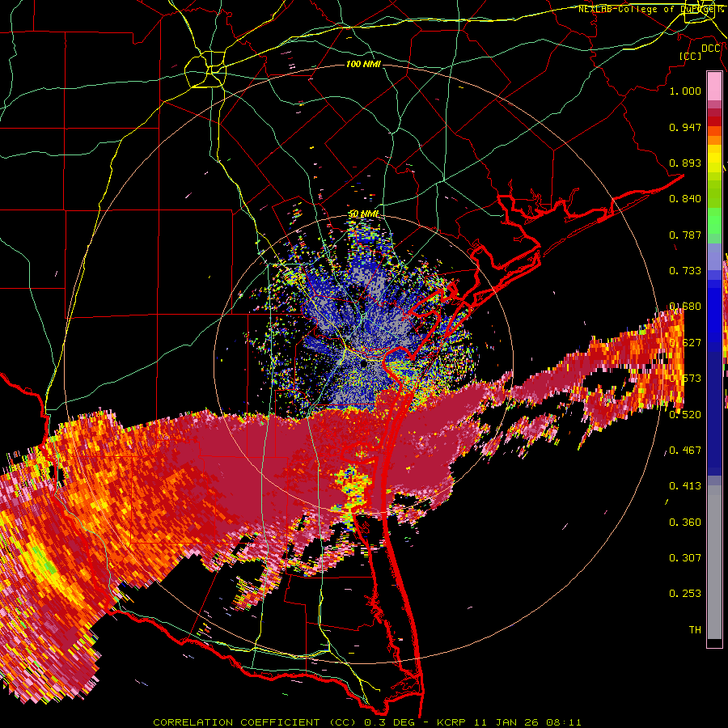Image resolution: width=728 pixels, height=728 pixels.
Task: Select the 0.467 legend value
Action: pos(685,450)
